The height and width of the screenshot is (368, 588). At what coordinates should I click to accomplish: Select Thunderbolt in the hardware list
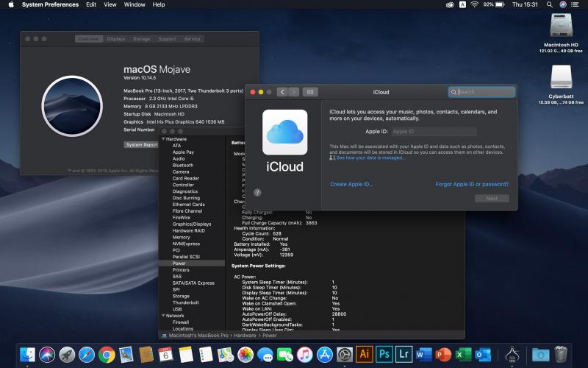[185, 302]
